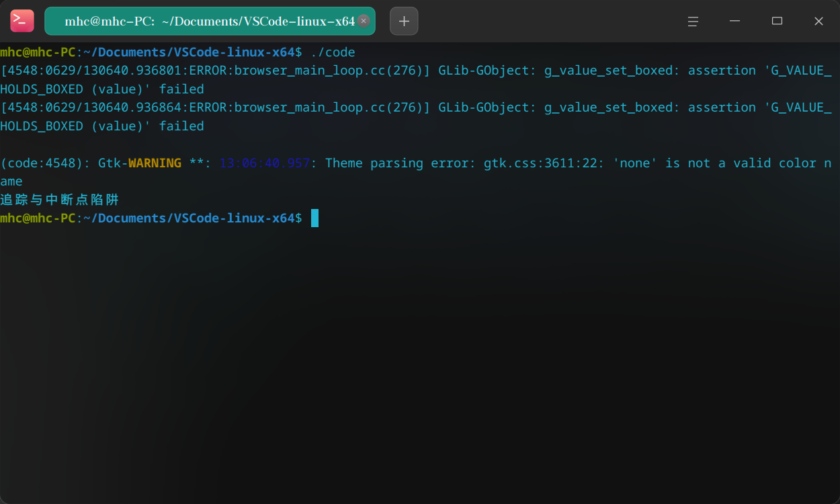Select the mhc@mhc-PC terminal tab
Screen dimensions: 840x504
coord(210,21)
